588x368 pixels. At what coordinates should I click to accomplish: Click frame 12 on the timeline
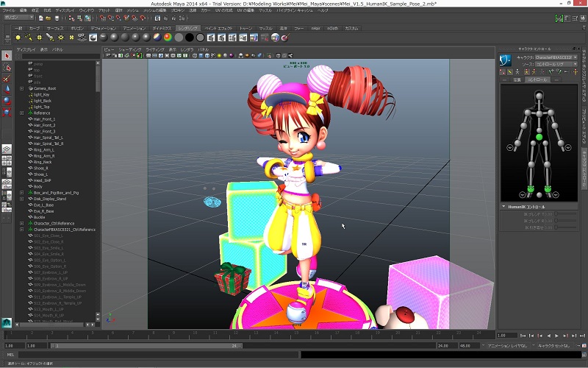coord(235,334)
